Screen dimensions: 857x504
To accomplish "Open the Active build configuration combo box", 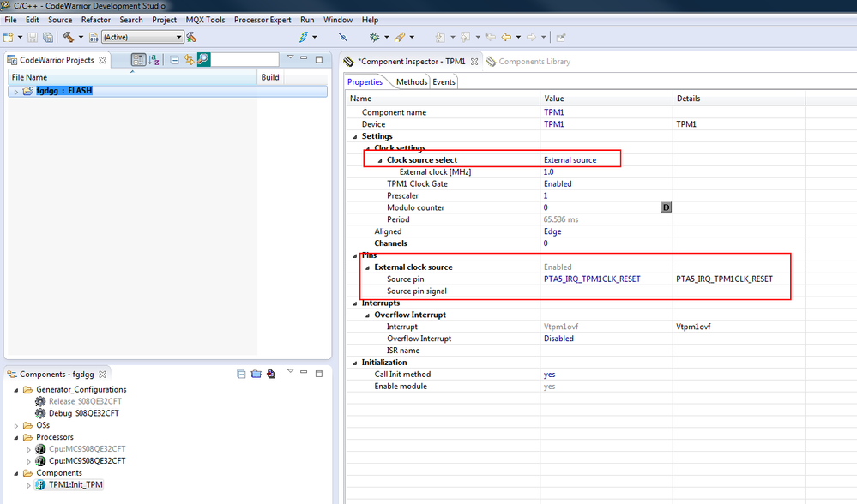I will point(142,37).
